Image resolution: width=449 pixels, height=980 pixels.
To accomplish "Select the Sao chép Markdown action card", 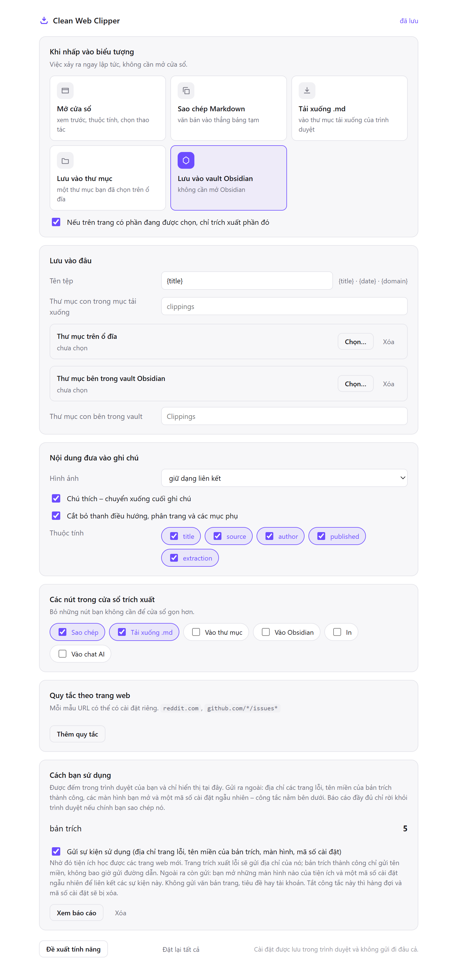I will [228, 108].
